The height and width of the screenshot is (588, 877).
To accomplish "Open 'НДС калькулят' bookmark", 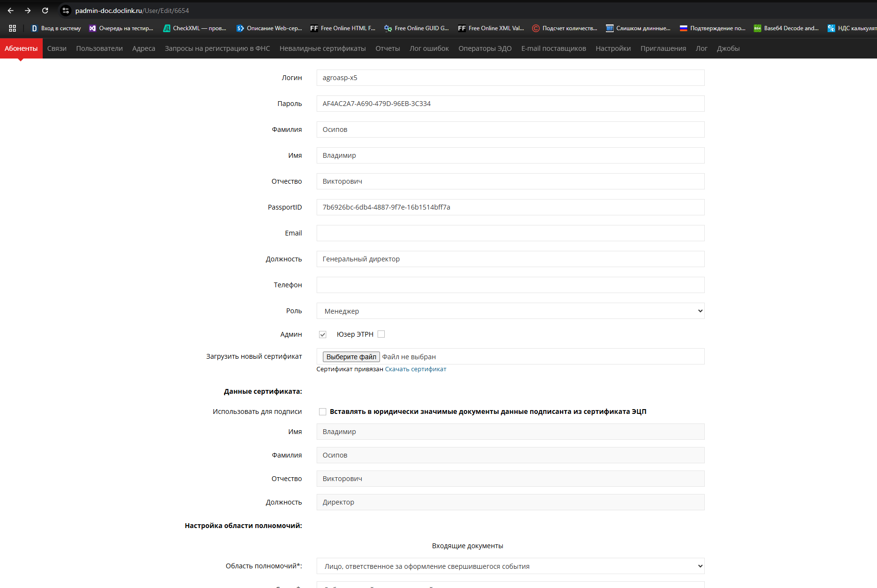I will click(x=852, y=28).
